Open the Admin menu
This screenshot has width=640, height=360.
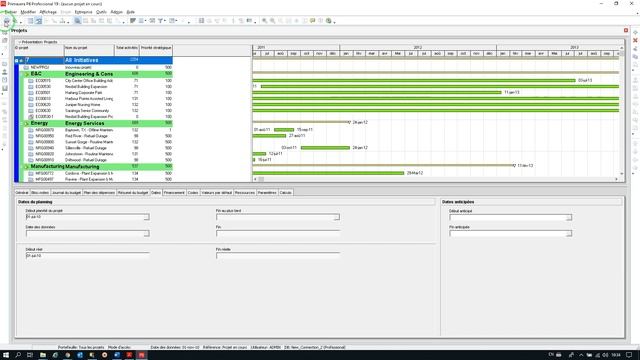tap(116, 12)
